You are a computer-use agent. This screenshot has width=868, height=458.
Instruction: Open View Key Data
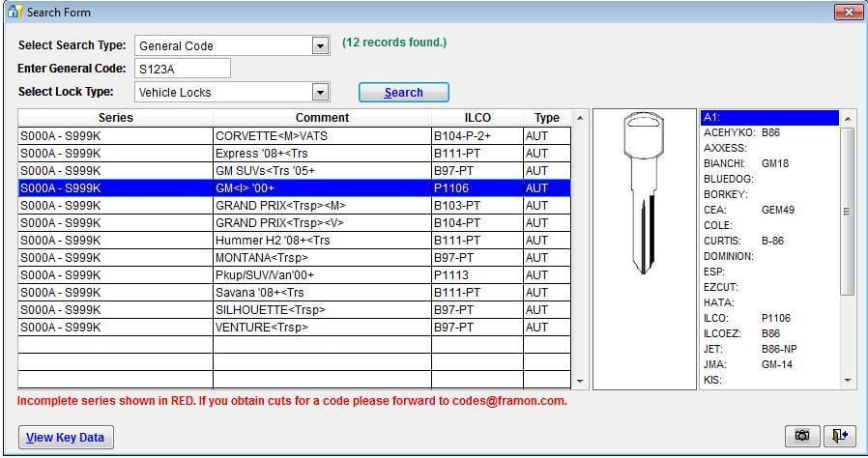65,437
